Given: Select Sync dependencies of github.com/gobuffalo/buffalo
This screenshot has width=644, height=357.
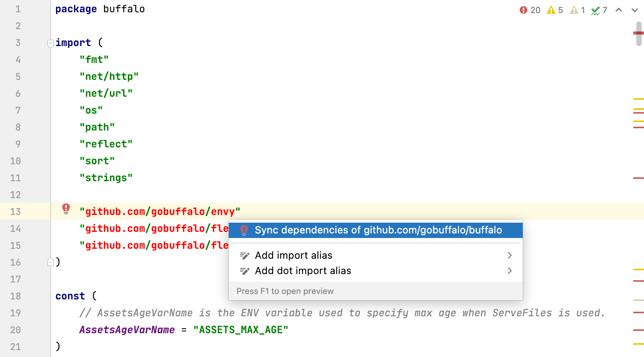Looking at the screenshot, I should pos(376,230).
